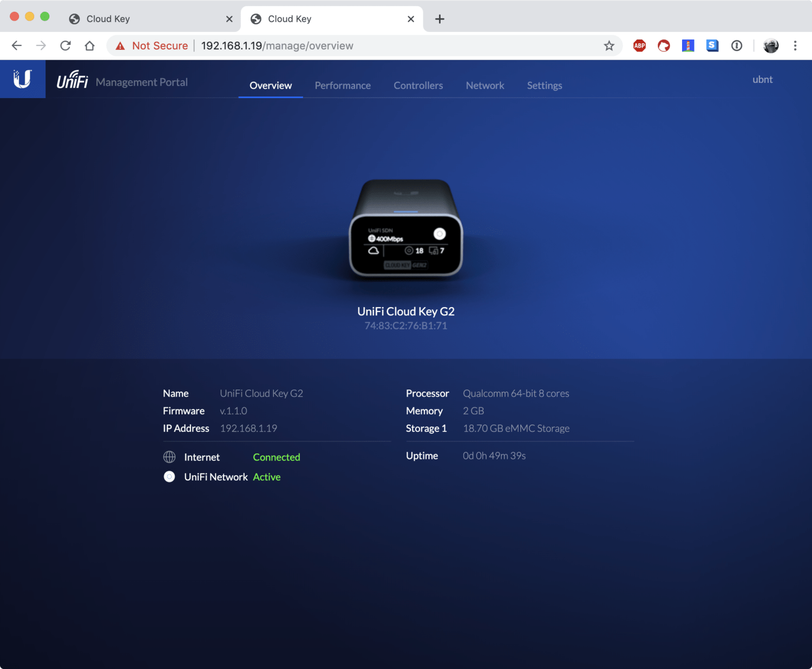Click the UniFi Network label
The image size is (812, 669).
pos(216,477)
